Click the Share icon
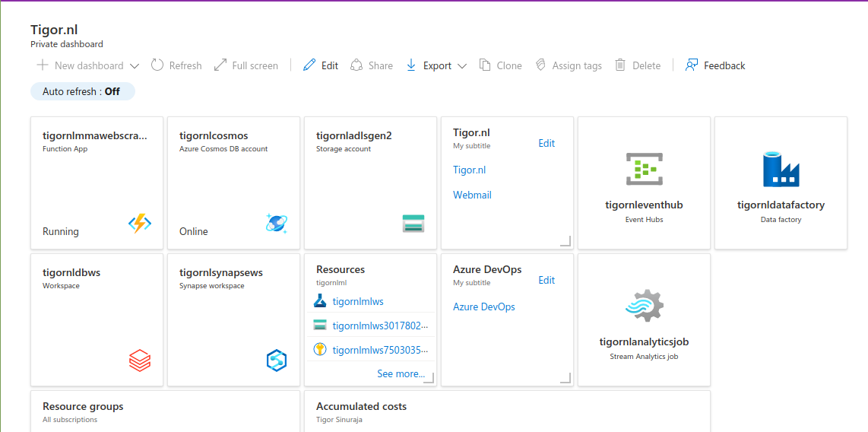This screenshot has width=868, height=432. [x=357, y=65]
